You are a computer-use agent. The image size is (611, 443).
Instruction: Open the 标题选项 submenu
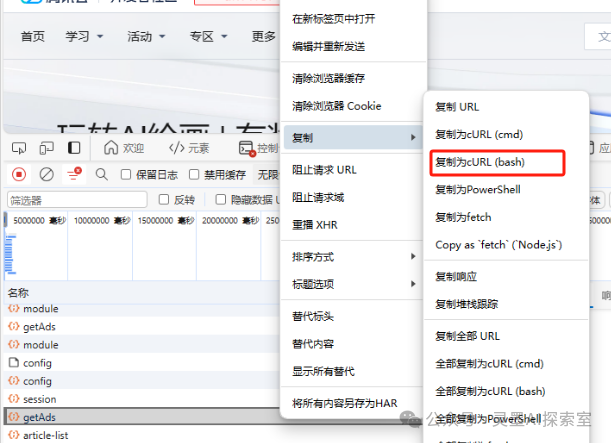tap(348, 284)
